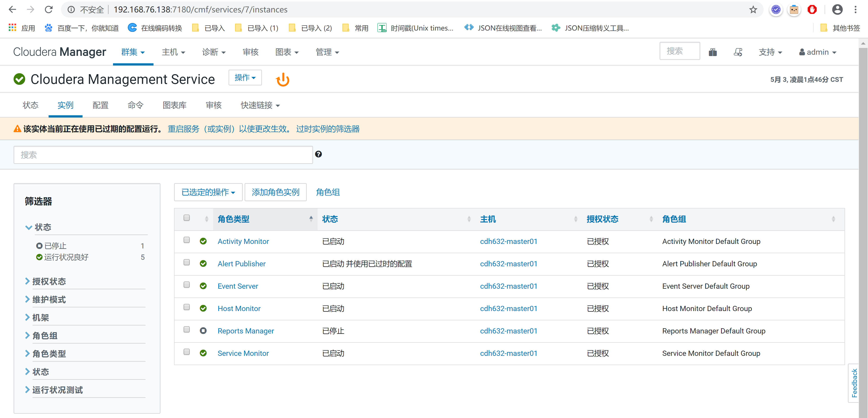Open the 主机 top menu

pyautogui.click(x=173, y=52)
